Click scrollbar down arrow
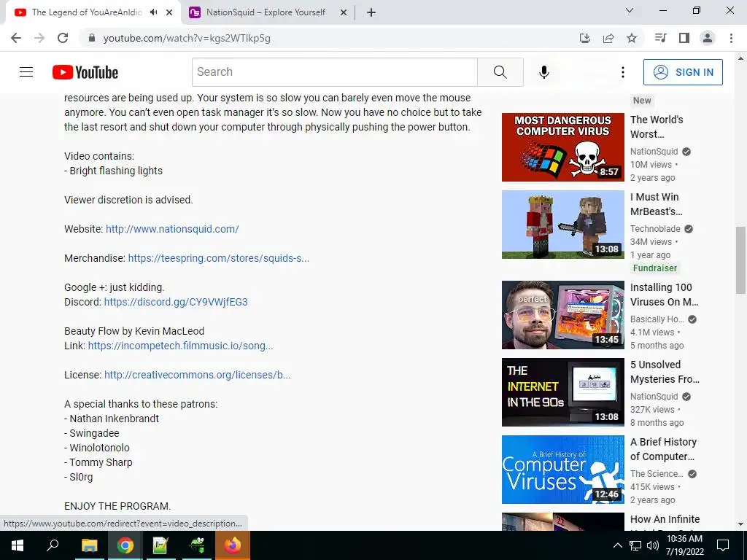Viewport: 747px width, 560px height. pos(740,524)
